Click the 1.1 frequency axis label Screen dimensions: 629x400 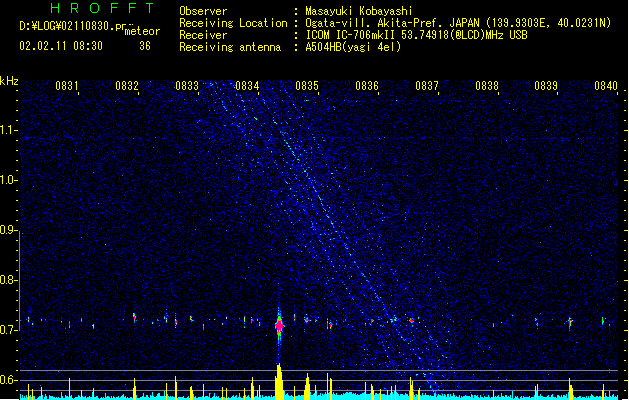coord(9,130)
